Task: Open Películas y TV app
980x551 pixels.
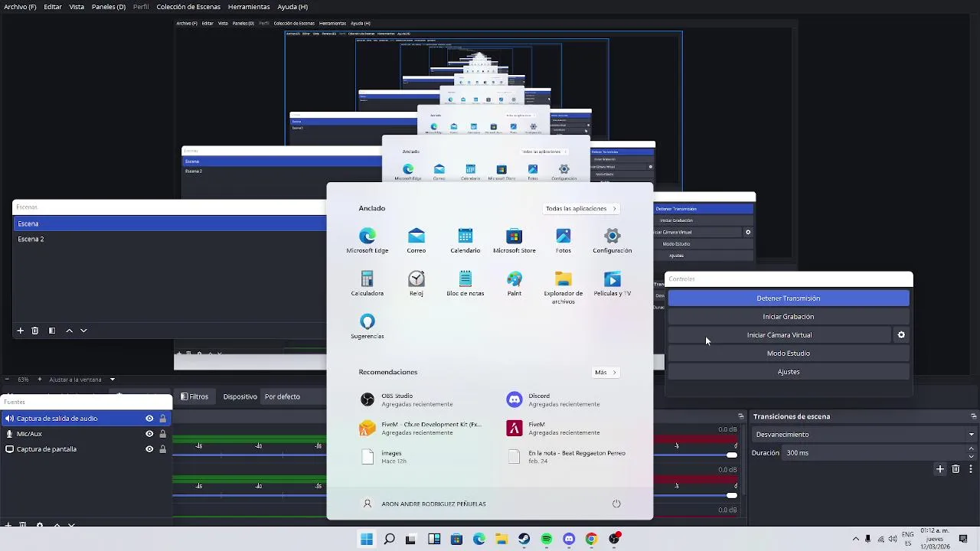Action: [x=612, y=283]
